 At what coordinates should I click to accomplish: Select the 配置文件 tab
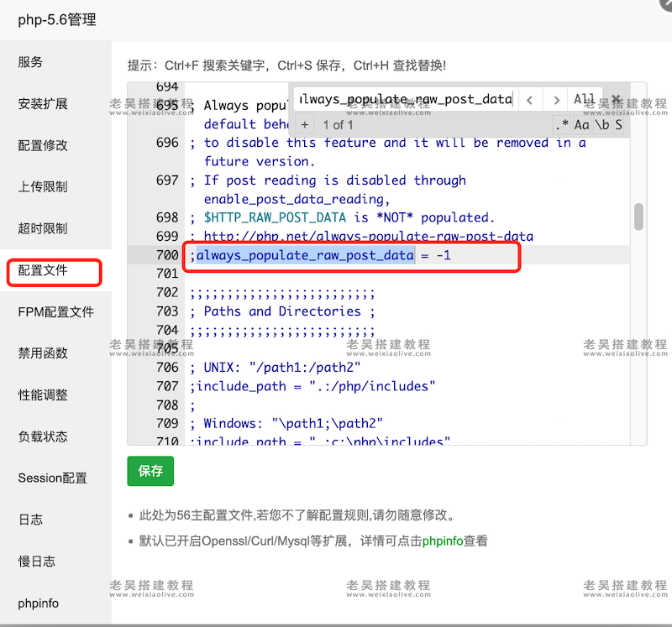(x=43, y=270)
